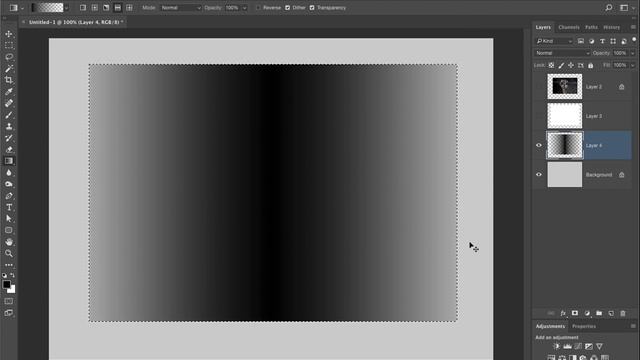Add Brightness/Contrast adjustment
Image resolution: width=640 pixels, height=360 pixels.
pyautogui.click(x=556, y=346)
